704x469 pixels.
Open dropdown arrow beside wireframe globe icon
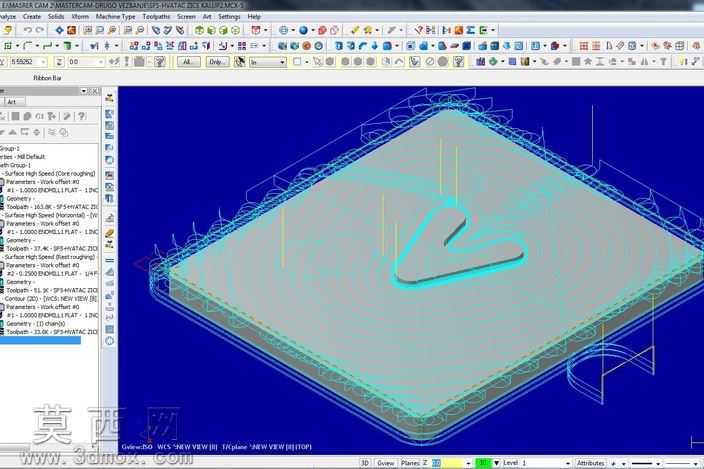tap(293, 30)
